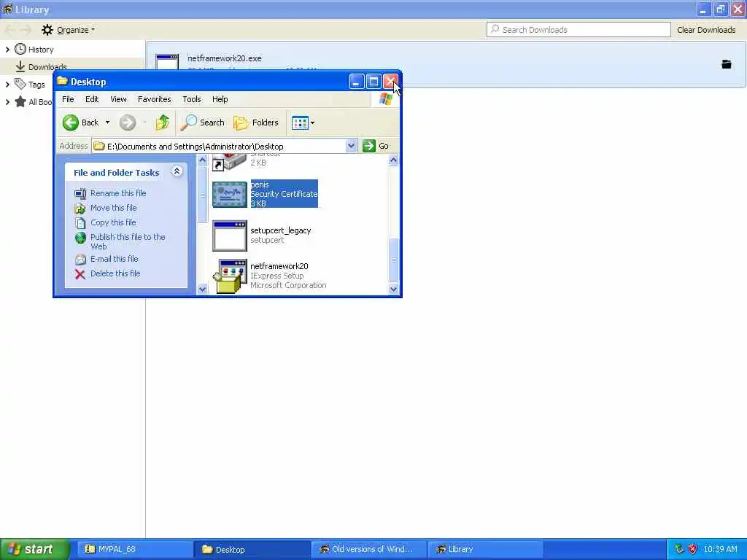Screen dimensions: 747x560
Task: Click the network tray icon
Action: (679, 549)
